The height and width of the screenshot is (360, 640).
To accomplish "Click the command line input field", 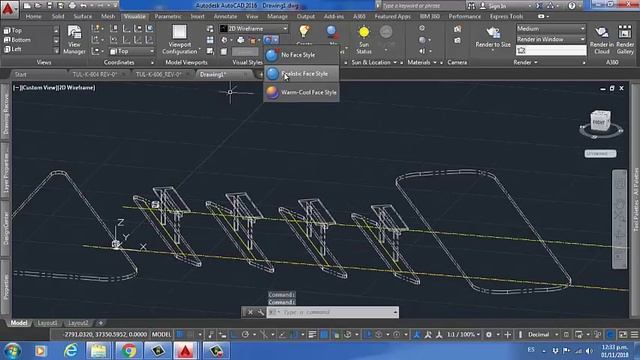I will point(333,312).
